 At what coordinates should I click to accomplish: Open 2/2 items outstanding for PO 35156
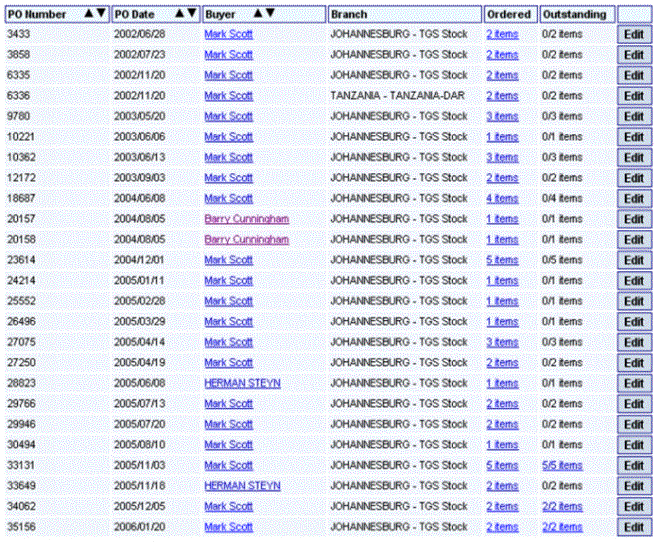click(562, 527)
